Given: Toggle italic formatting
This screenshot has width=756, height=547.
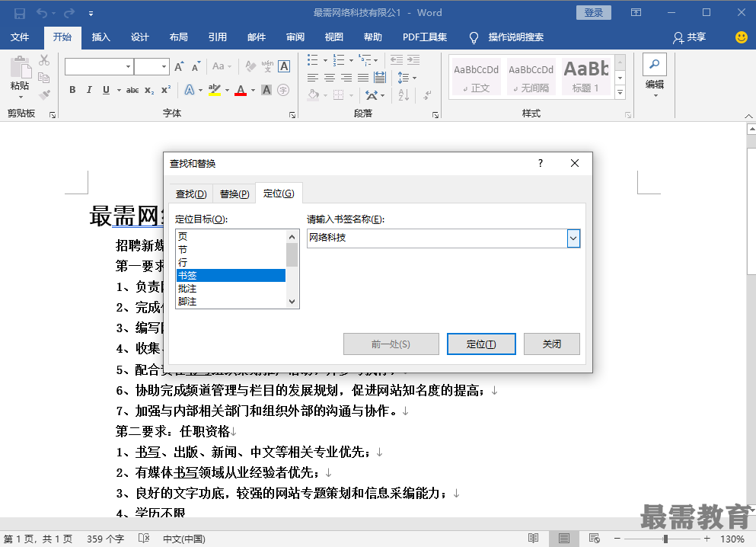Looking at the screenshot, I should click(89, 90).
